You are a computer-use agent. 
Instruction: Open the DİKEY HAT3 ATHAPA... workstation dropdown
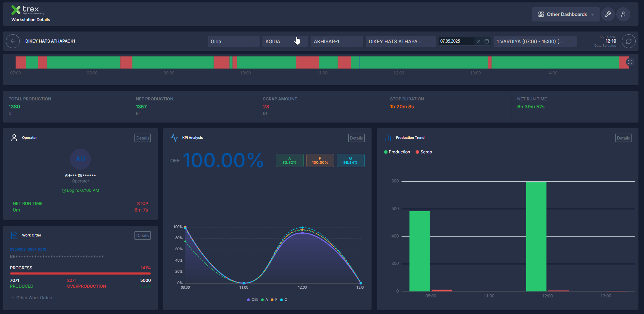pyautogui.click(x=401, y=41)
